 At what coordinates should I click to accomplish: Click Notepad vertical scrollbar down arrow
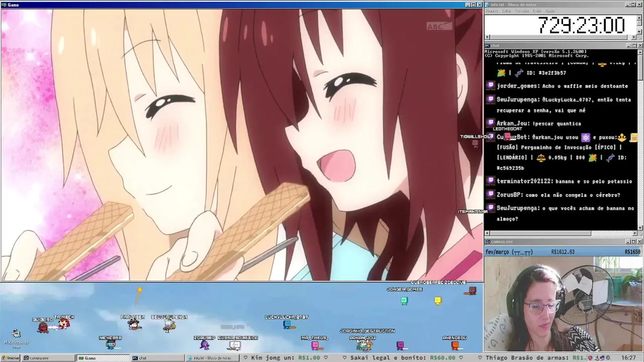(639, 32)
